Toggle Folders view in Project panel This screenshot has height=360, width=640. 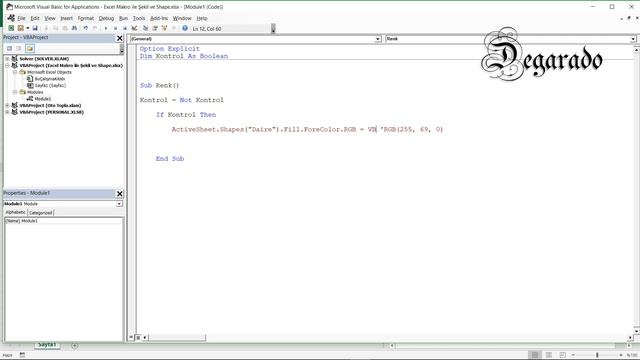(30, 48)
